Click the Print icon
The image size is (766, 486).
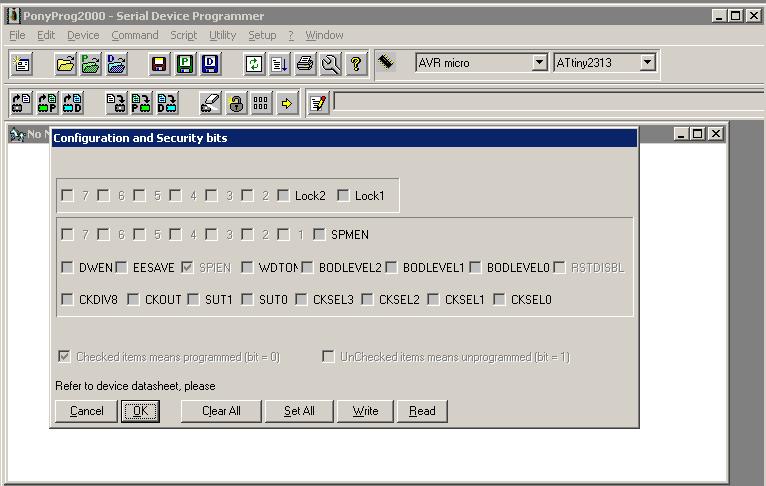click(305, 64)
